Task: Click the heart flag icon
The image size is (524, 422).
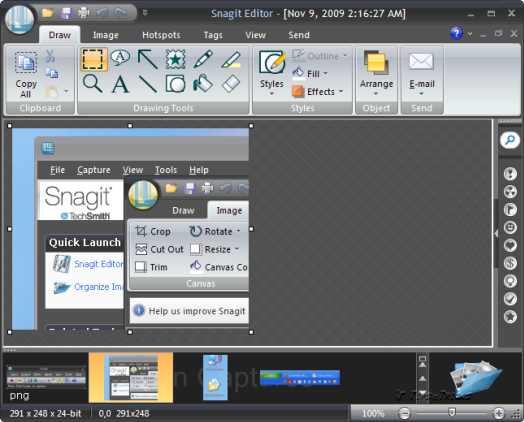Action: (x=510, y=245)
